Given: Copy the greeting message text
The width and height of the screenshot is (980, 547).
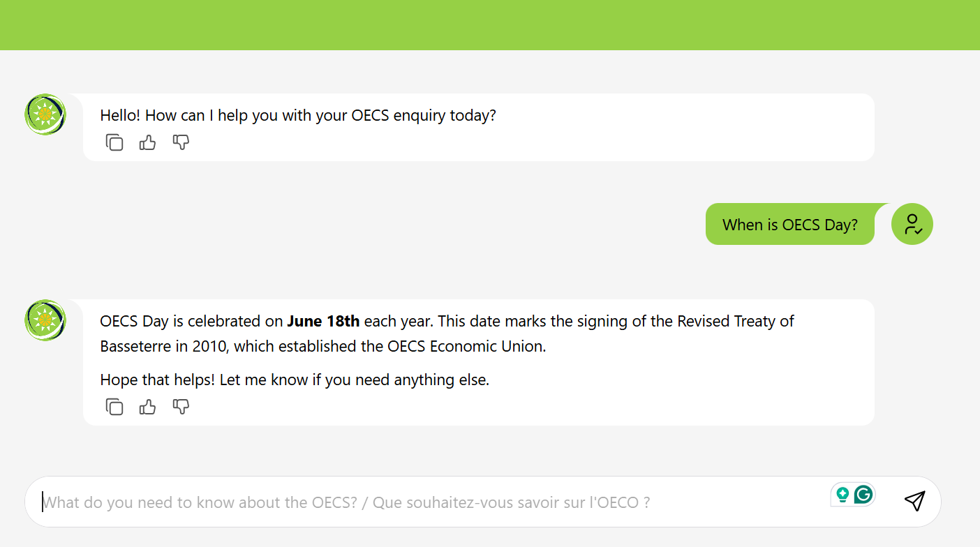Looking at the screenshot, I should tap(114, 143).
